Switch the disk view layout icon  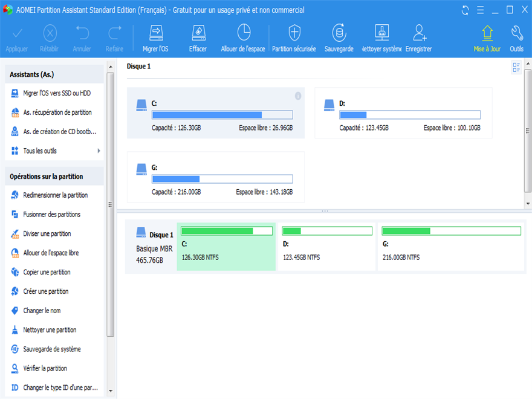(x=516, y=67)
